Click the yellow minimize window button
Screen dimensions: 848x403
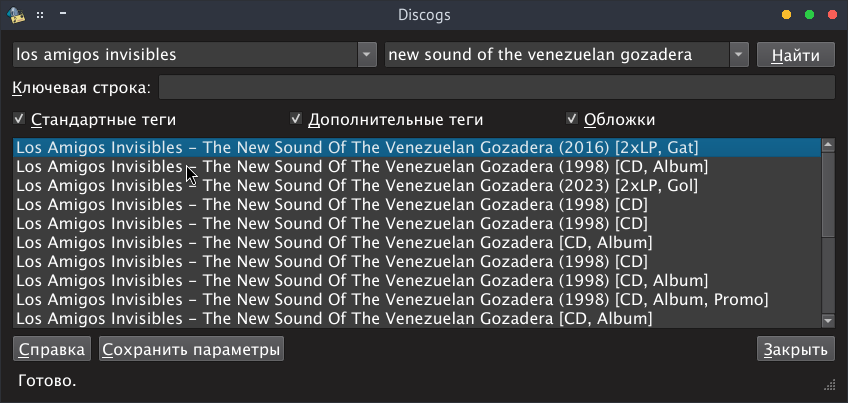(x=786, y=15)
